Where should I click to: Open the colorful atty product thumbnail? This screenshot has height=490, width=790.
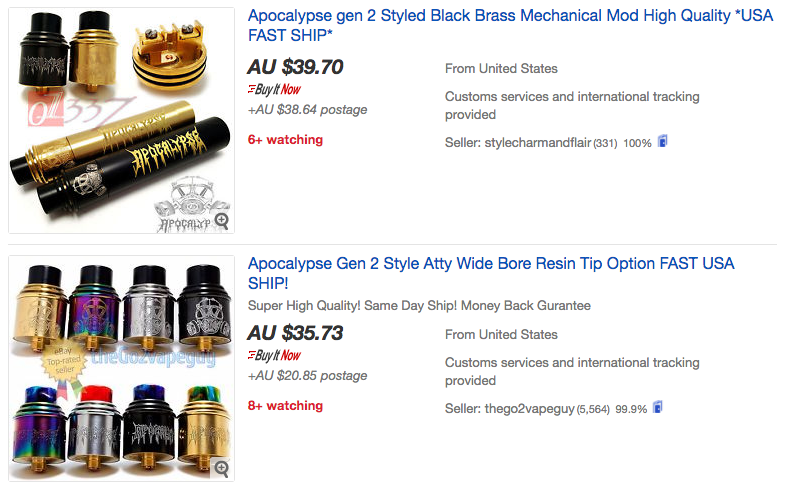pos(122,368)
